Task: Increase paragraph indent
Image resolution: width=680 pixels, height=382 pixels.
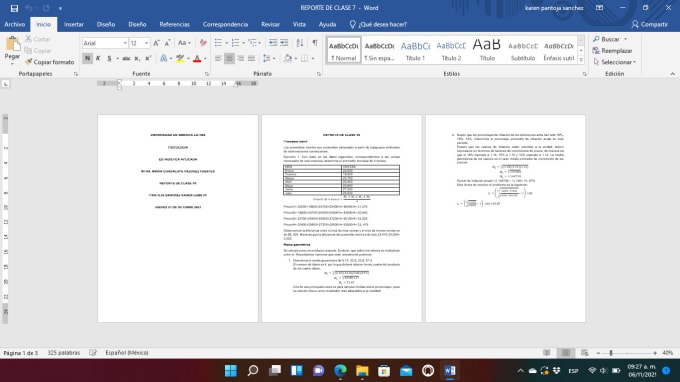Action: pos(284,42)
